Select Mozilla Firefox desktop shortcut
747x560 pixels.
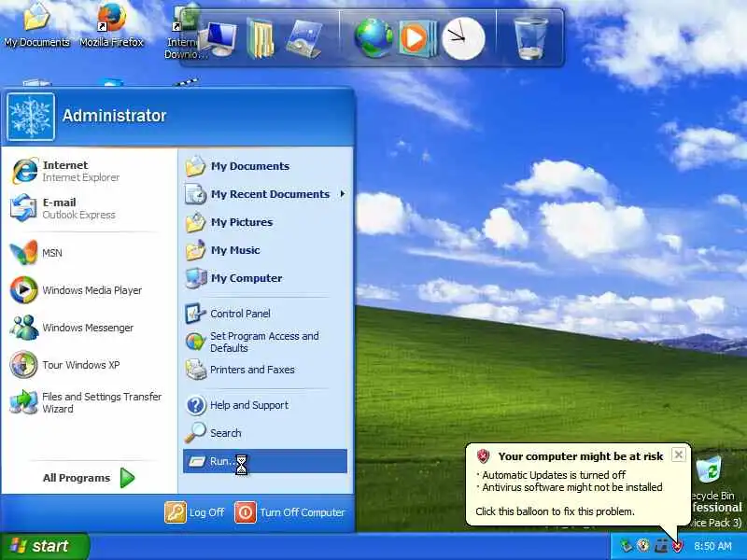click(111, 25)
